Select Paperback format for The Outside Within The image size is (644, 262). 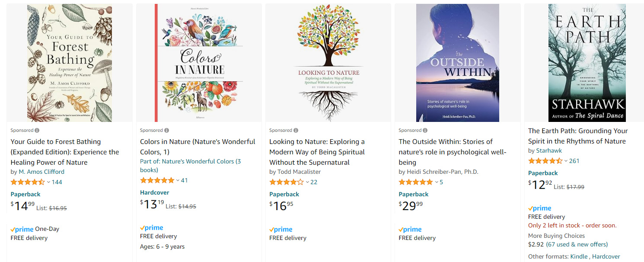pos(414,194)
